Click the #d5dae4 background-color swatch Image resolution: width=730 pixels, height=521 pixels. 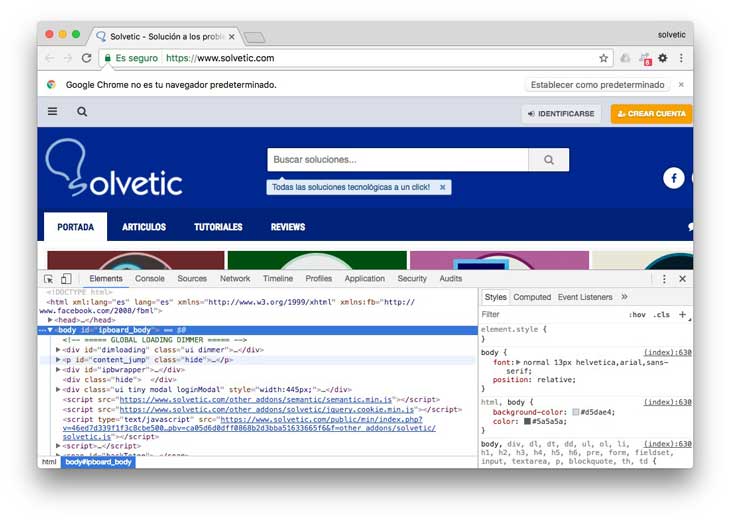(576, 412)
